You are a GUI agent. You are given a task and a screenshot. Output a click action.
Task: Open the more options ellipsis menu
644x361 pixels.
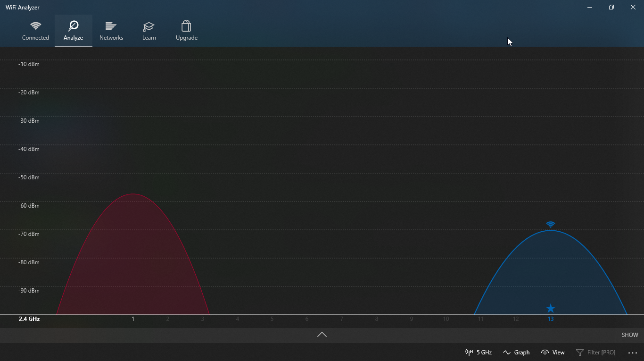pyautogui.click(x=633, y=353)
